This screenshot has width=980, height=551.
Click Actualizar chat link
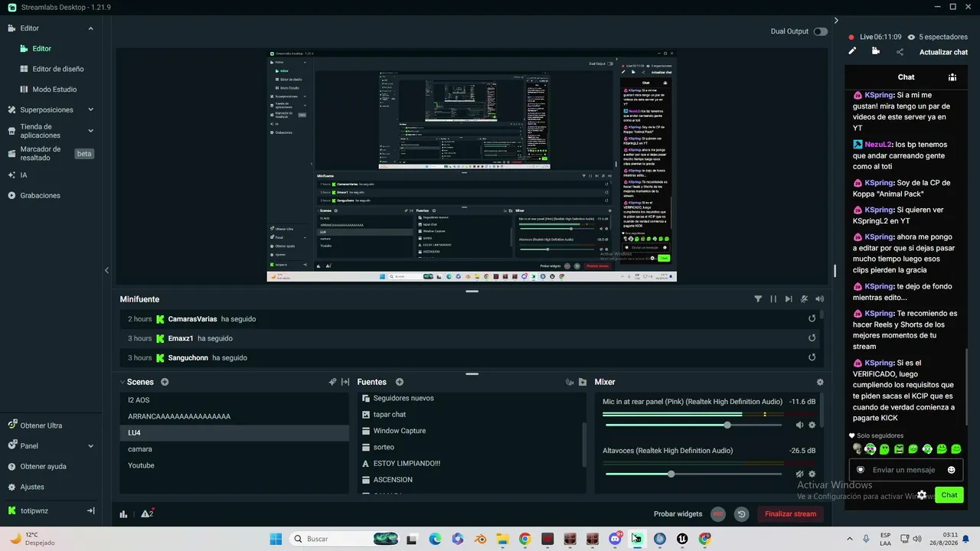tap(943, 52)
